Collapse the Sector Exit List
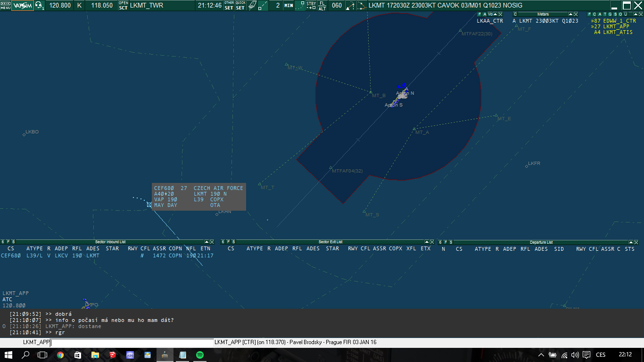Image resolution: width=644 pixels, height=362 pixels. tap(427, 242)
